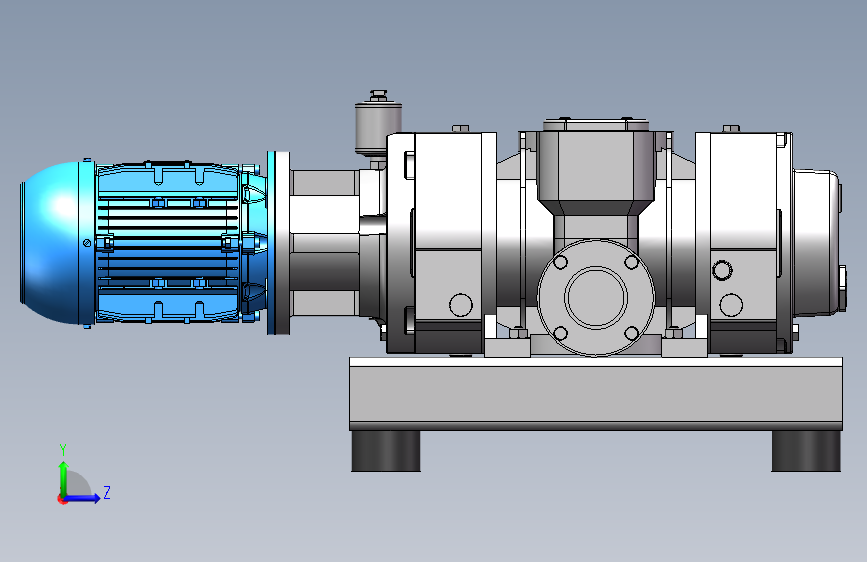Pick the blue finned motor body
Viewport: 867px width, 562px height.
click(x=169, y=242)
